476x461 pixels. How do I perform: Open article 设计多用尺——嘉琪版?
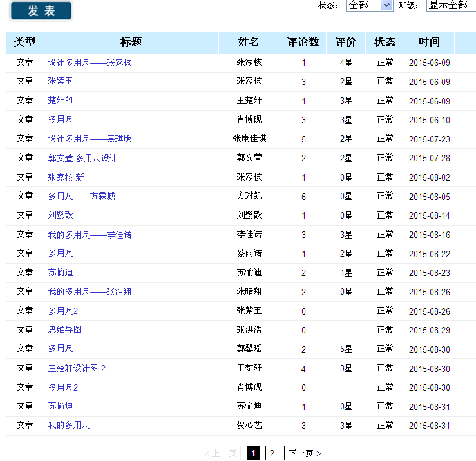[x=90, y=139]
